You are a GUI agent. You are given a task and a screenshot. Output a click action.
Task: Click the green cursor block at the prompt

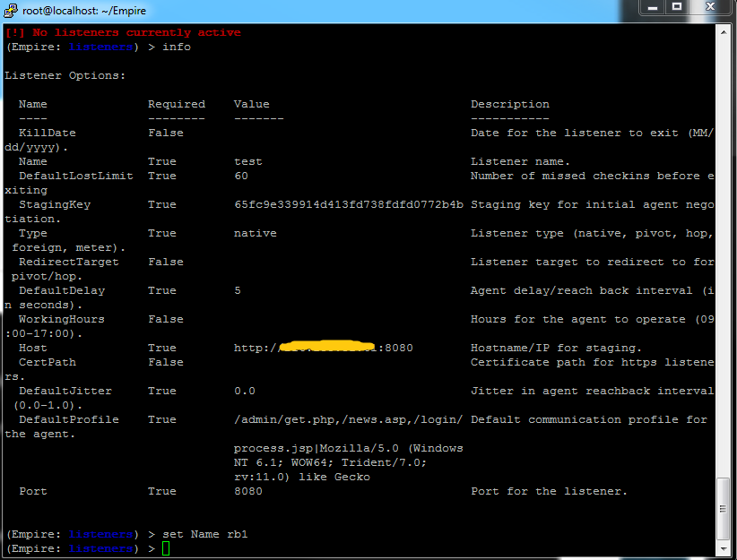click(x=165, y=547)
